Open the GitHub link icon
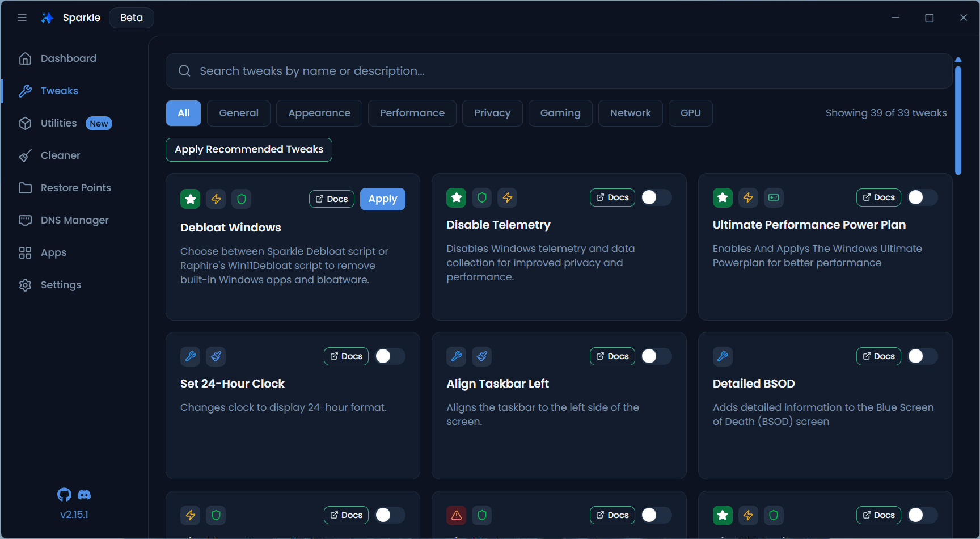 [x=65, y=495]
